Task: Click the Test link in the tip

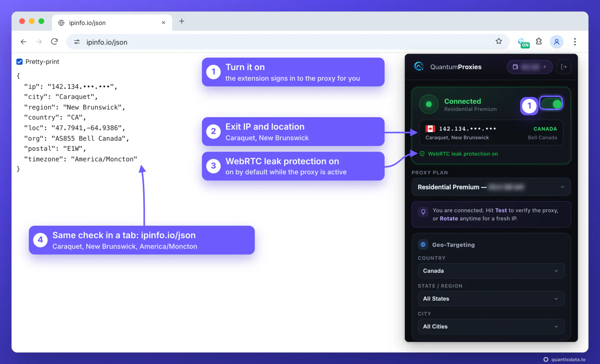Action: 501,210
